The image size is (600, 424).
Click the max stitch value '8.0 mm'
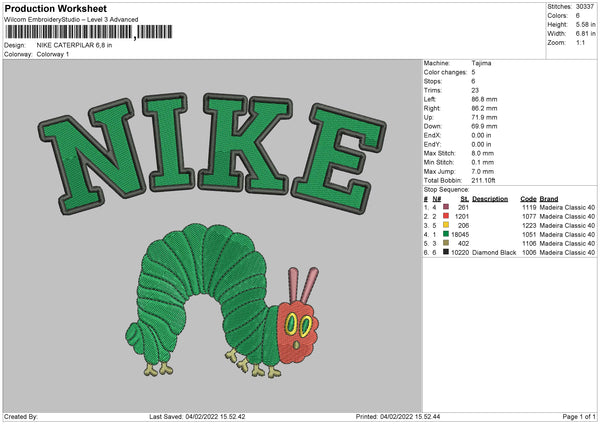(x=483, y=153)
